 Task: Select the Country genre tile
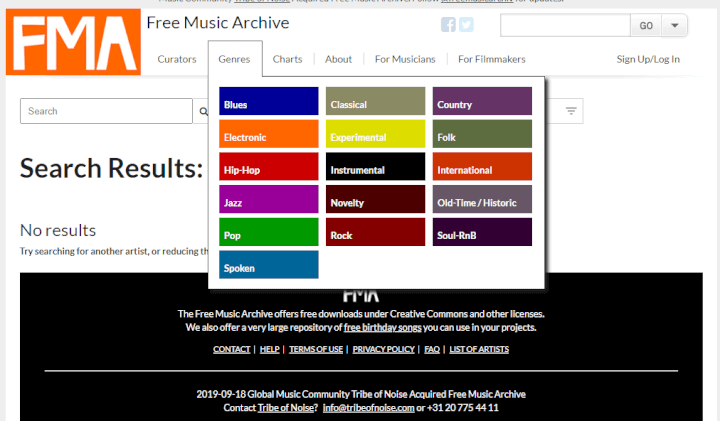point(482,101)
